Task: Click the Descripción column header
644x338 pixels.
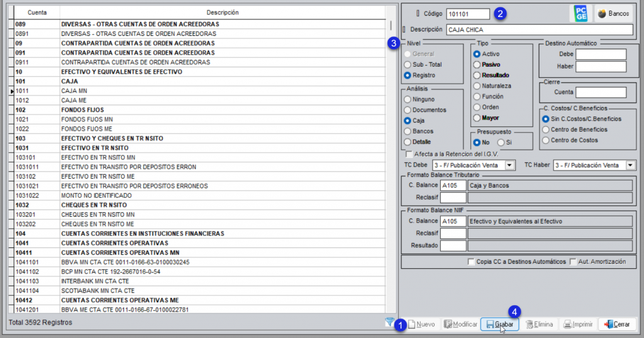Action: click(222, 13)
